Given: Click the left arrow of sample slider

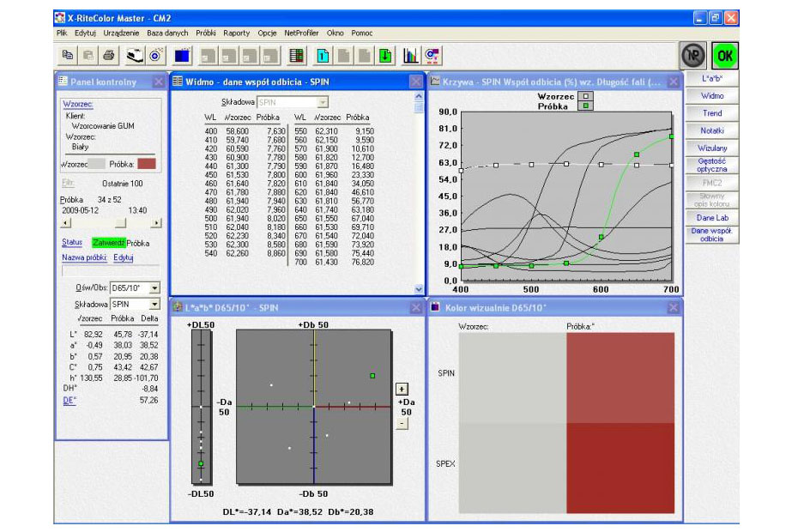Looking at the screenshot, I should pyautogui.click(x=66, y=223).
